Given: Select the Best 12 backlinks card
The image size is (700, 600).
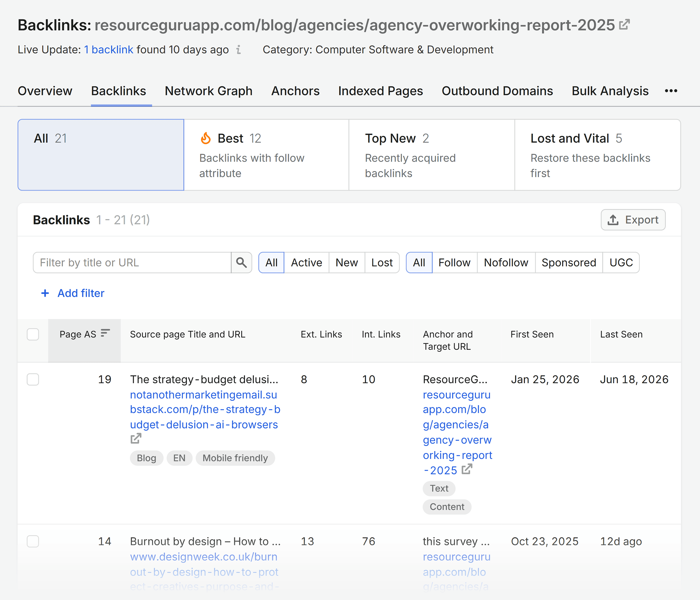Looking at the screenshot, I should [267, 155].
